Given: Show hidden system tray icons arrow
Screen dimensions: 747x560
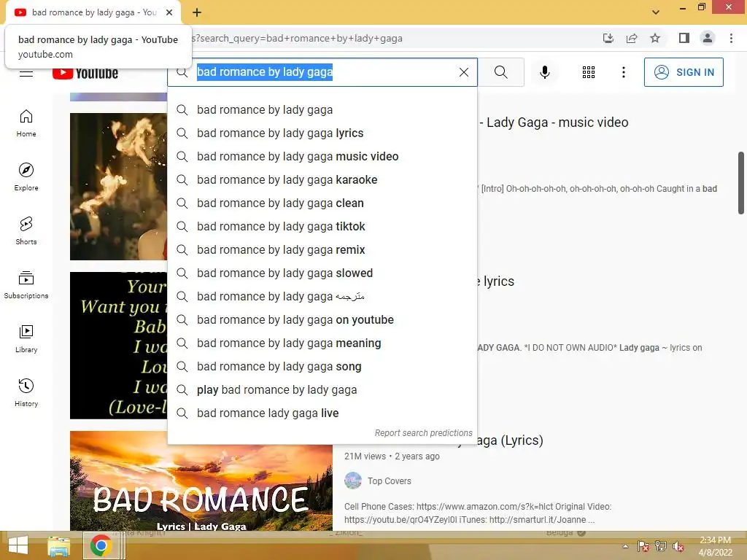Looking at the screenshot, I should pyautogui.click(x=625, y=546).
